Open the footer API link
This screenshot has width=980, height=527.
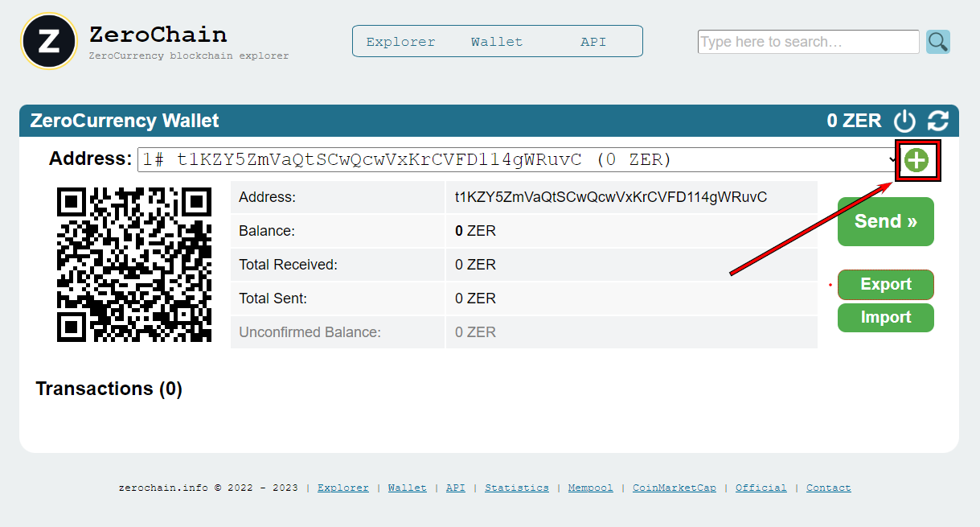click(x=456, y=488)
